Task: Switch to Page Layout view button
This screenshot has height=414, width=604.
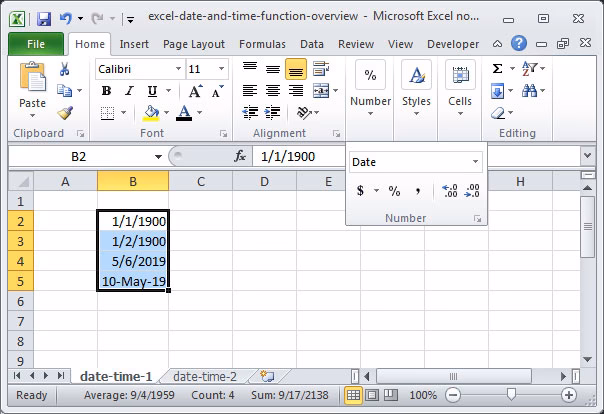Action: (x=372, y=395)
